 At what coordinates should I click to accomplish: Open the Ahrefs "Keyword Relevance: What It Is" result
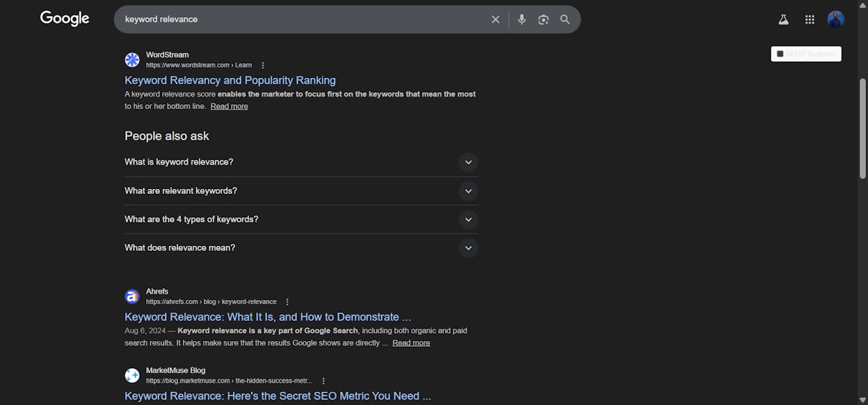pyautogui.click(x=268, y=317)
